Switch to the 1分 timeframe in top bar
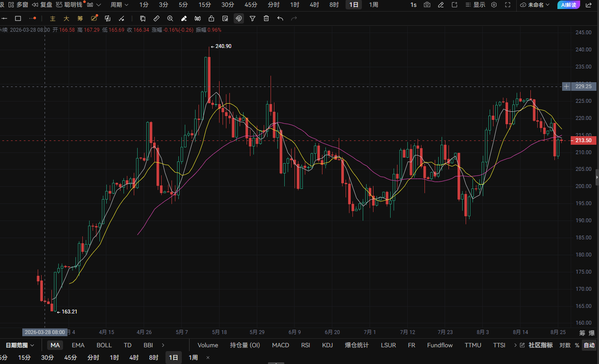The width and height of the screenshot is (599, 364). pyautogui.click(x=144, y=5)
